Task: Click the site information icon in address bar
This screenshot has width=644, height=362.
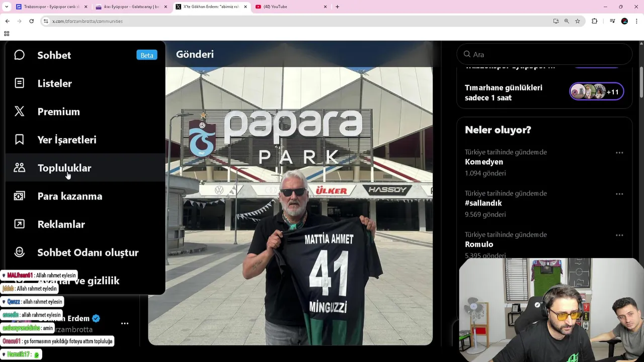Action: (x=46, y=21)
